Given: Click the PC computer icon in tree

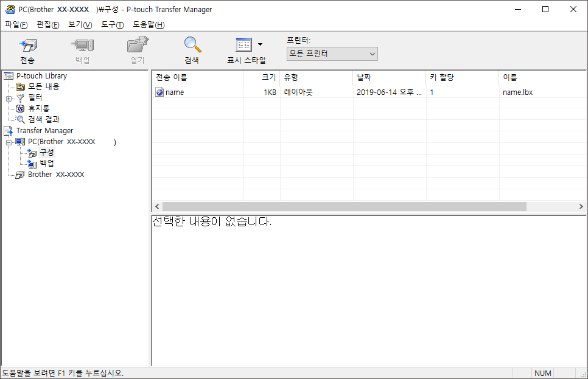Looking at the screenshot, I should point(20,142).
